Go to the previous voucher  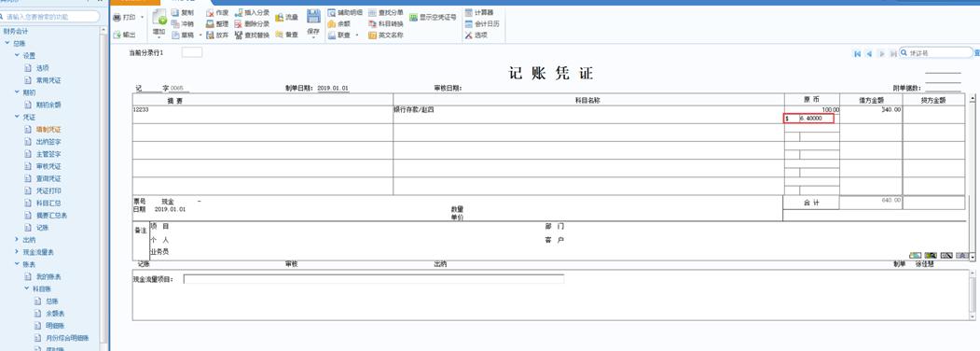click(x=869, y=54)
